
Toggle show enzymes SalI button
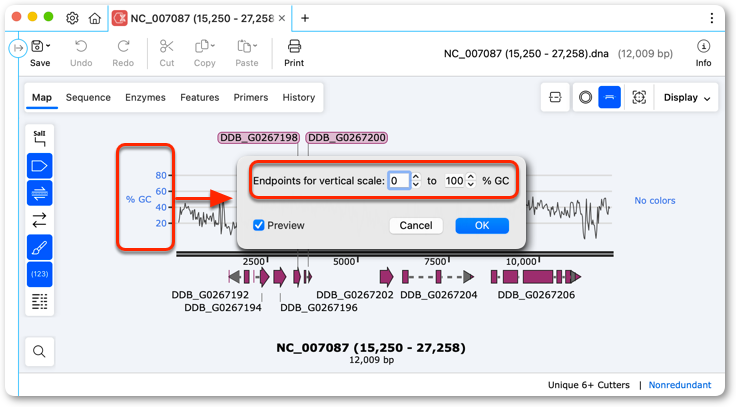click(39, 138)
